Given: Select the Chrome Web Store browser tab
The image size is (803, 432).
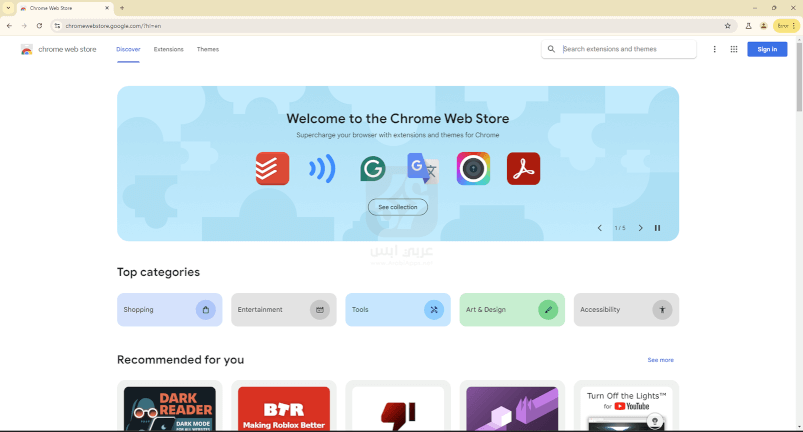Looking at the screenshot, I should coord(64,8).
